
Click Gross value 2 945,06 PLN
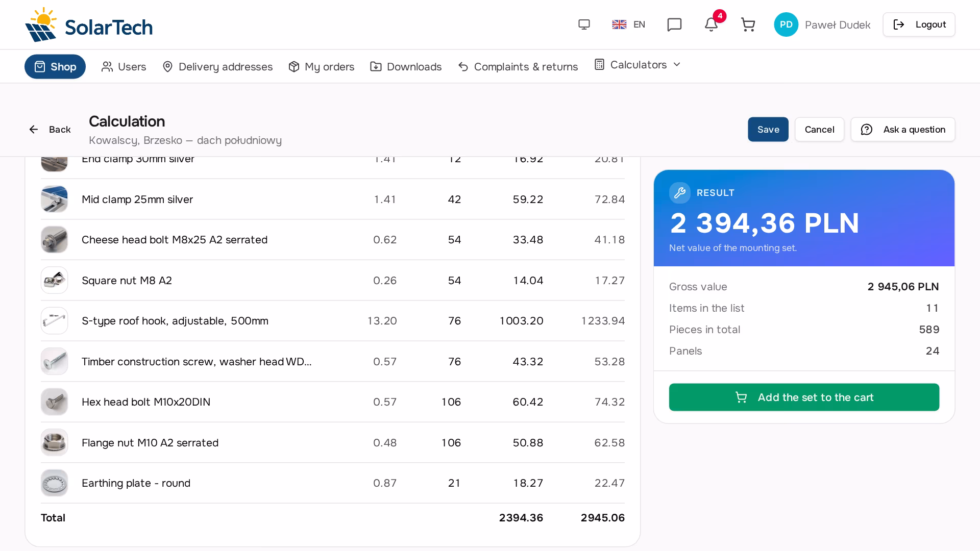pyautogui.click(x=903, y=287)
